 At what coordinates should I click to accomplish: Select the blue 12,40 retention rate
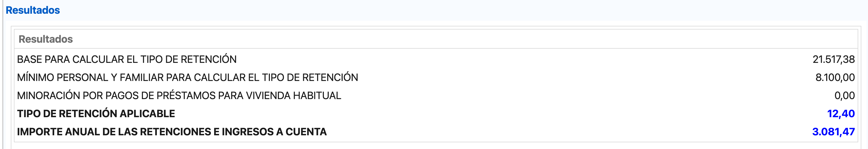coord(841,114)
